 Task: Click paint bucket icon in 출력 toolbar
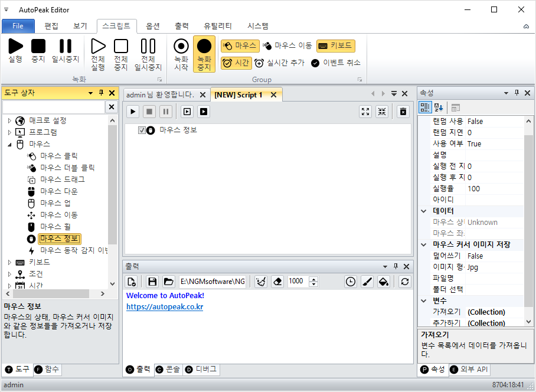[384, 282]
